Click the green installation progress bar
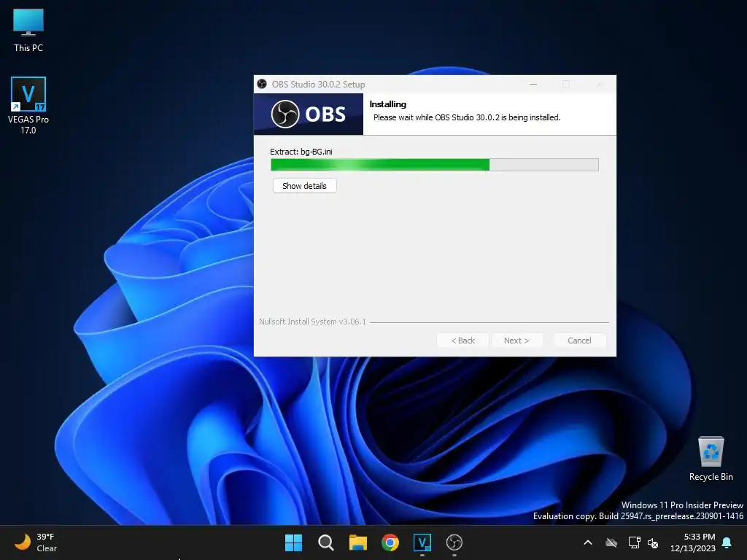The width and height of the screenshot is (747, 560). [435, 165]
